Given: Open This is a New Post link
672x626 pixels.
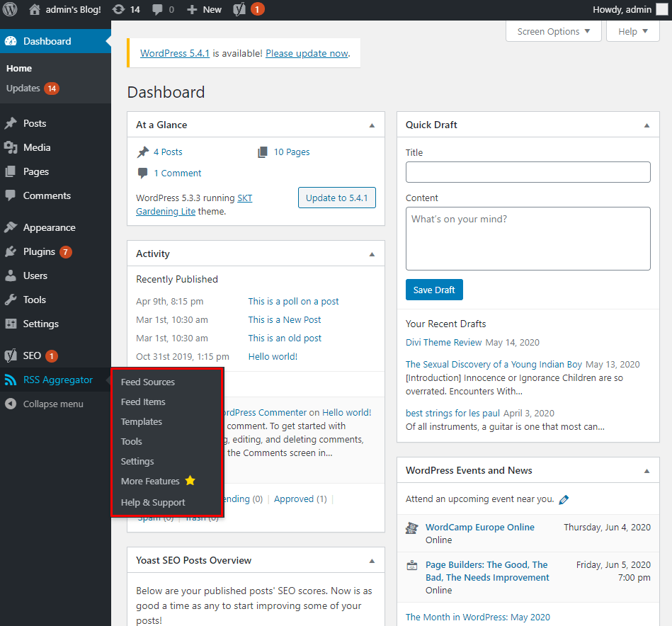Looking at the screenshot, I should click(285, 319).
